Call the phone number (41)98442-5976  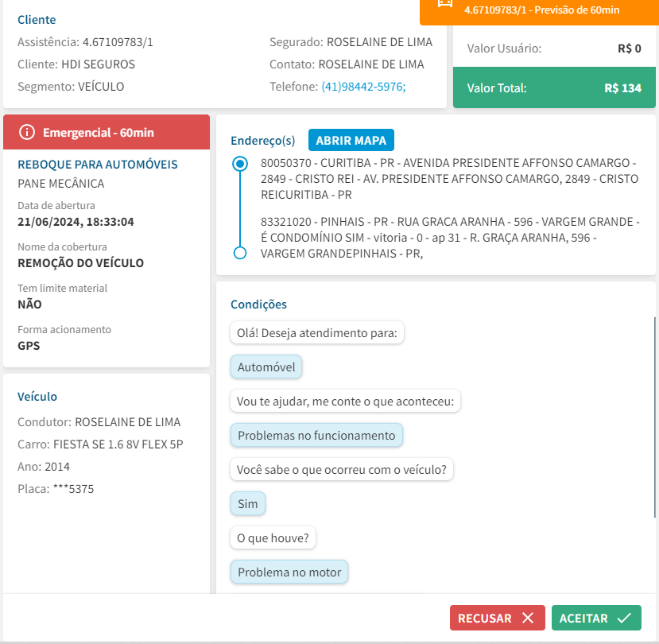[363, 87]
